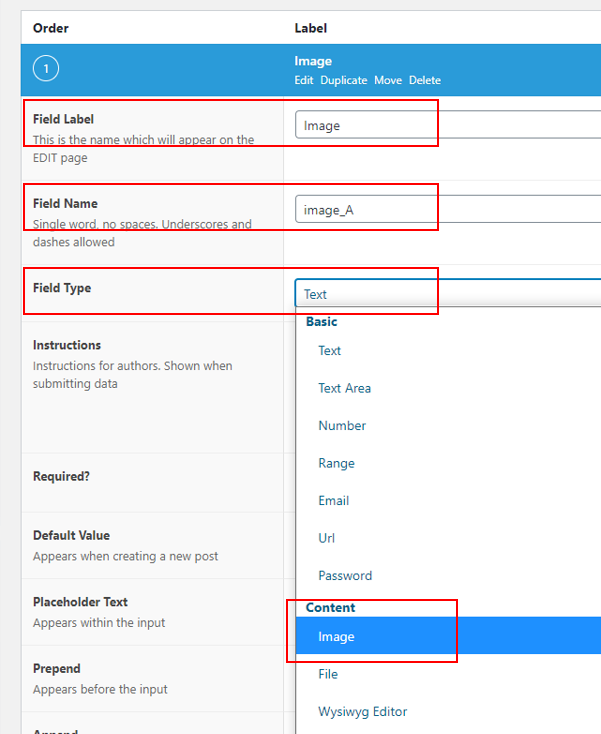Click the Move field link
The image size is (601, 734).
pos(388,80)
